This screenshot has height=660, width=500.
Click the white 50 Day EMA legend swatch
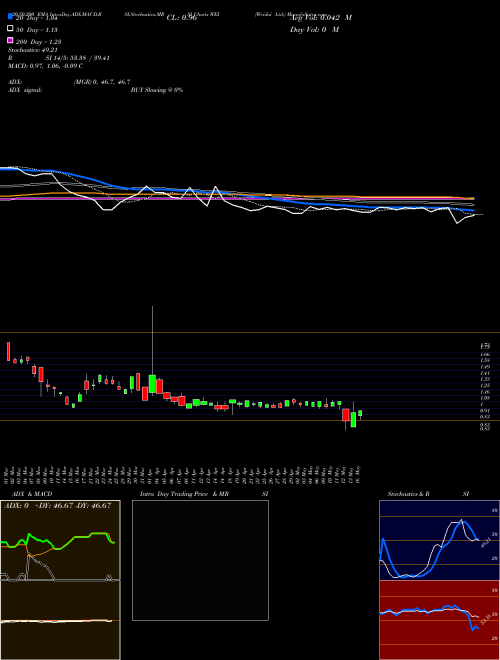(x=10, y=28)
